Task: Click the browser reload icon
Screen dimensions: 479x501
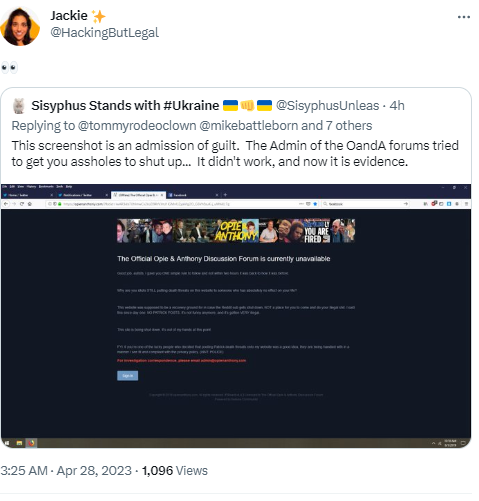Action: [x=22, y=204]
